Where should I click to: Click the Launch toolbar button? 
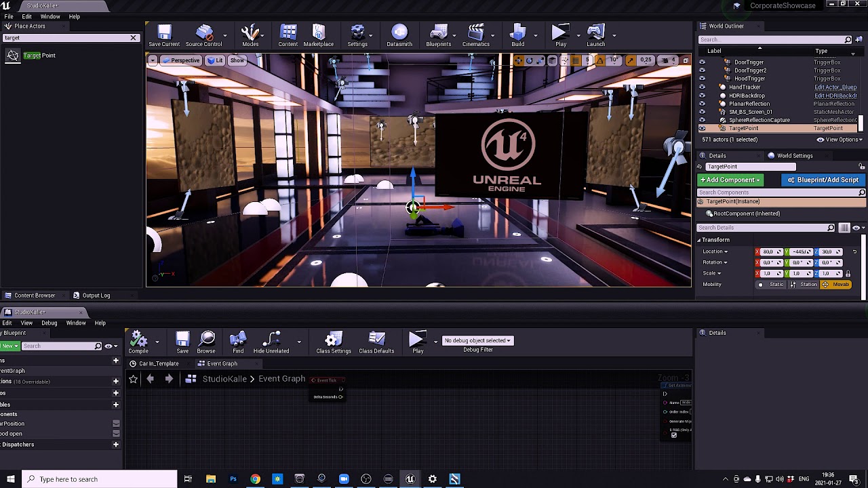[x=596, y=36]
